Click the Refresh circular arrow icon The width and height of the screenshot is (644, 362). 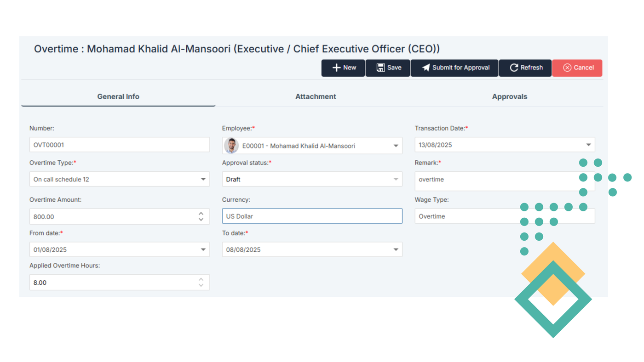[x=514, y=68]
